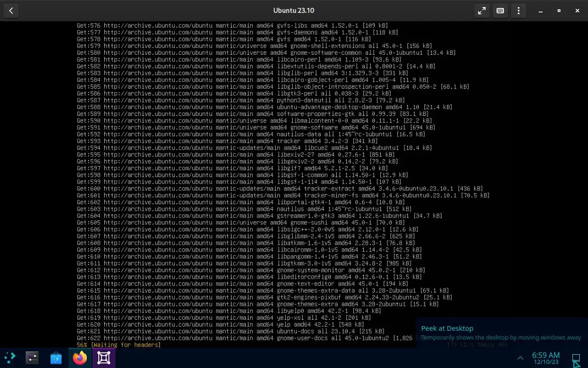Viewport: 588px width, 368px height.
Task: Click the Get:621 ubuntu-docs line
Action: (231, 332)
